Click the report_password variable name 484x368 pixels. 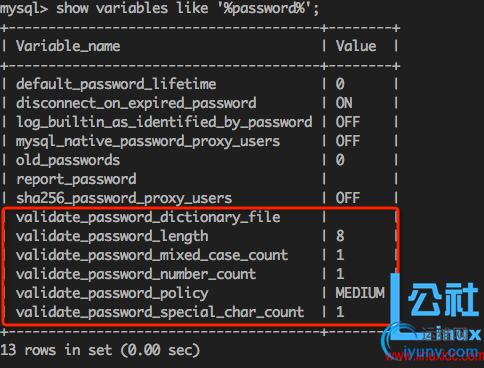(76, 179)
